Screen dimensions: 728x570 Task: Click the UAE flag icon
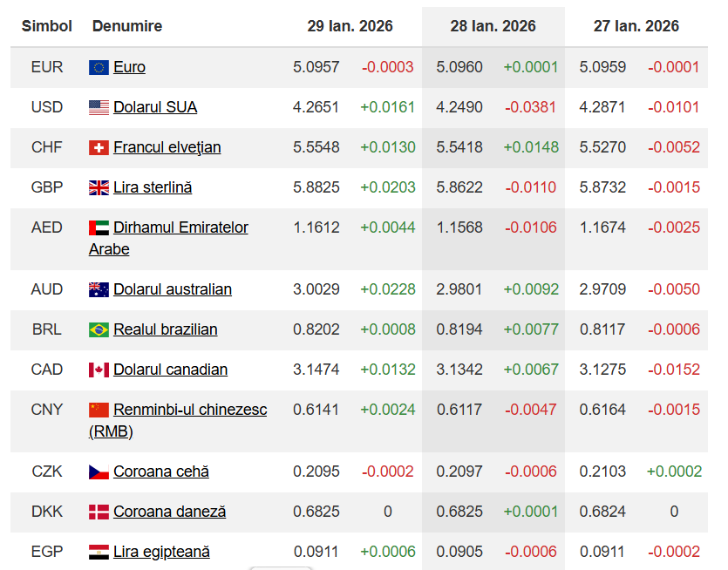pos(99,228)
